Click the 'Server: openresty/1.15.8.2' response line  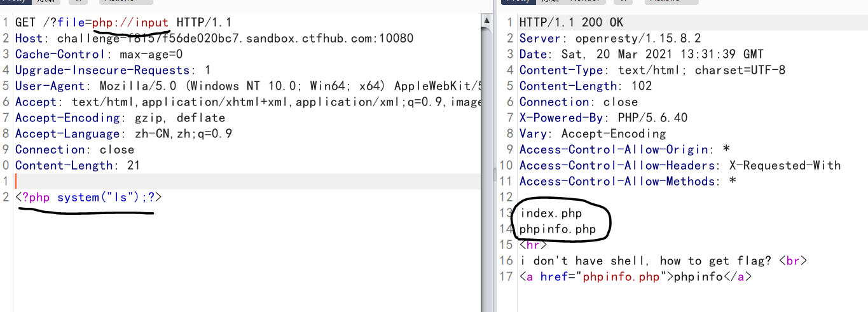(610, 38)
